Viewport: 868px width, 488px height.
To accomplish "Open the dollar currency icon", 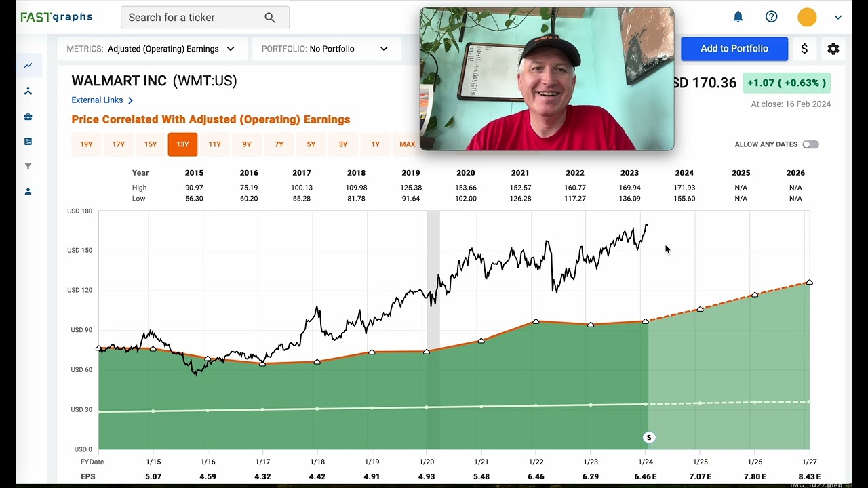I will click(x=804, y=49).
